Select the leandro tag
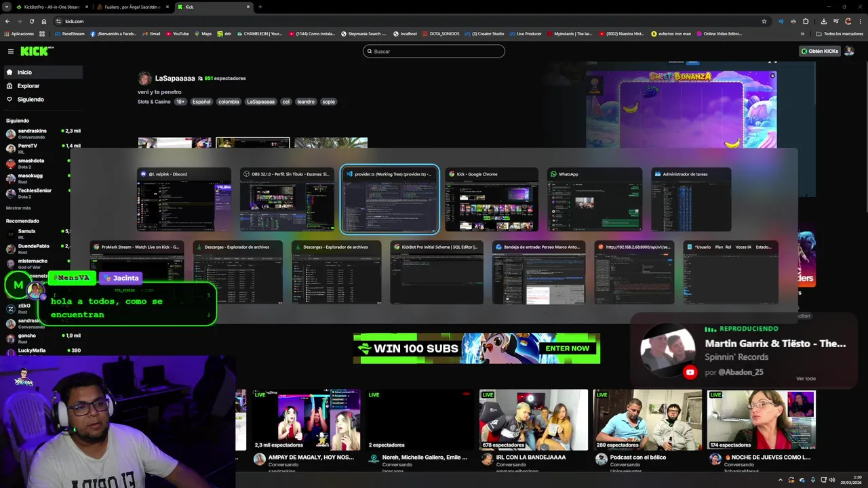The width and height of the screenshot is (868, 488). [306, 102]
